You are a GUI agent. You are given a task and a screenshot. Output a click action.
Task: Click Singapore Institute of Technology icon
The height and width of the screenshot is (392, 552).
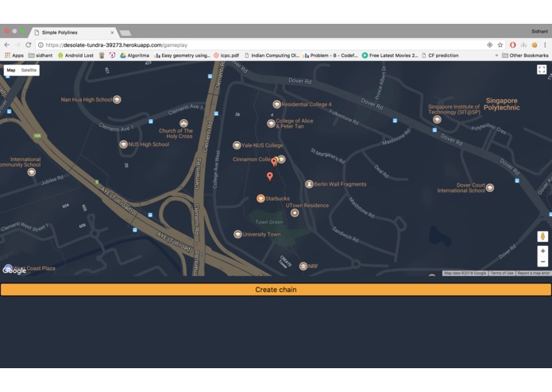437,120
